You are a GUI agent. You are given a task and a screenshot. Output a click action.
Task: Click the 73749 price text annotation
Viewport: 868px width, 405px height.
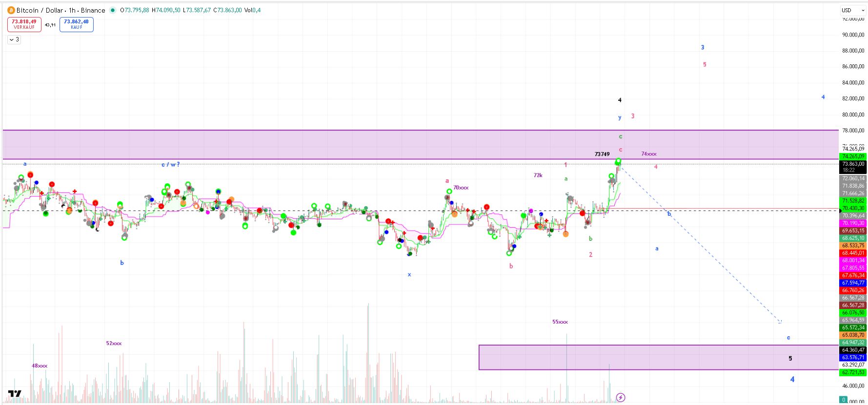(602, 154)
